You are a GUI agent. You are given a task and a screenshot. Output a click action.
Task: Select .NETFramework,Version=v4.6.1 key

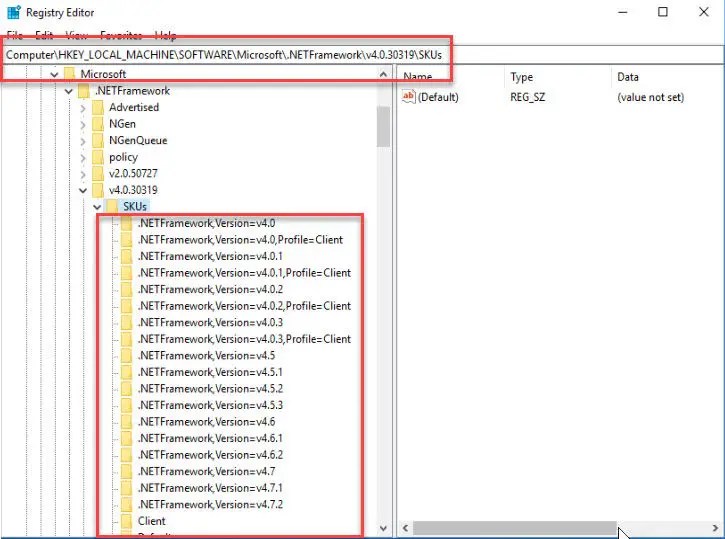point(210,438)
